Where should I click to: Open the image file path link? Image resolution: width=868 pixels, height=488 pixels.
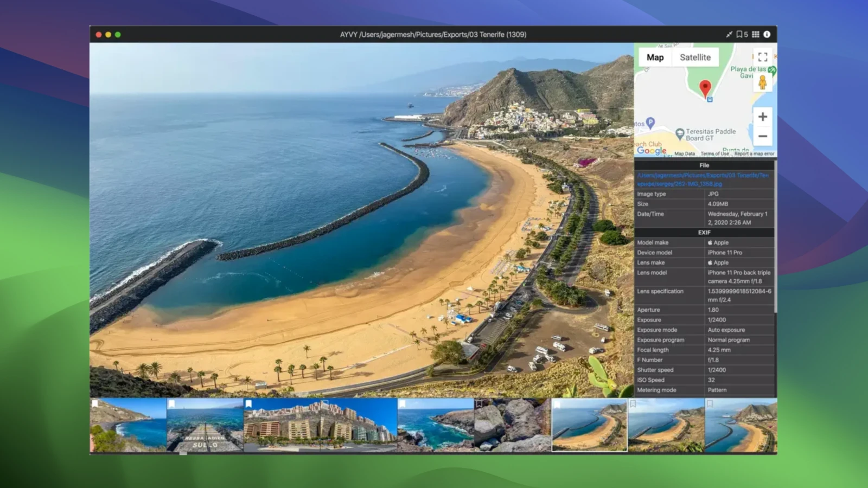[x=703, y=179]
